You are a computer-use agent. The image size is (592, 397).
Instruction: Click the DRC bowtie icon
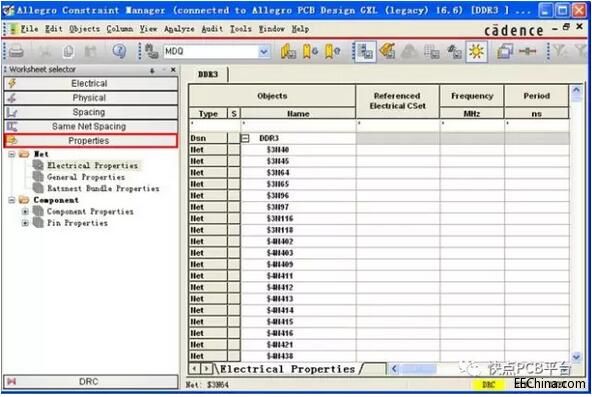click(x=12, y=382)
